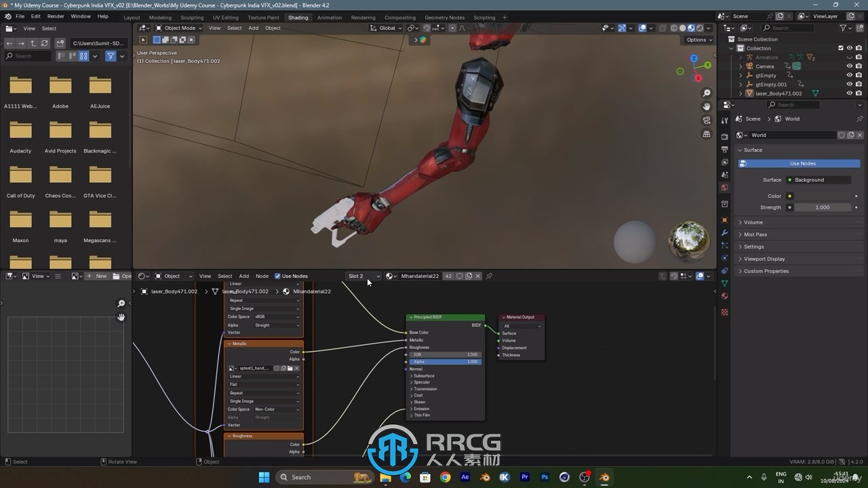Expand the Mist Pass panel
Screen dimensions: 868x488
coord(755,235)
